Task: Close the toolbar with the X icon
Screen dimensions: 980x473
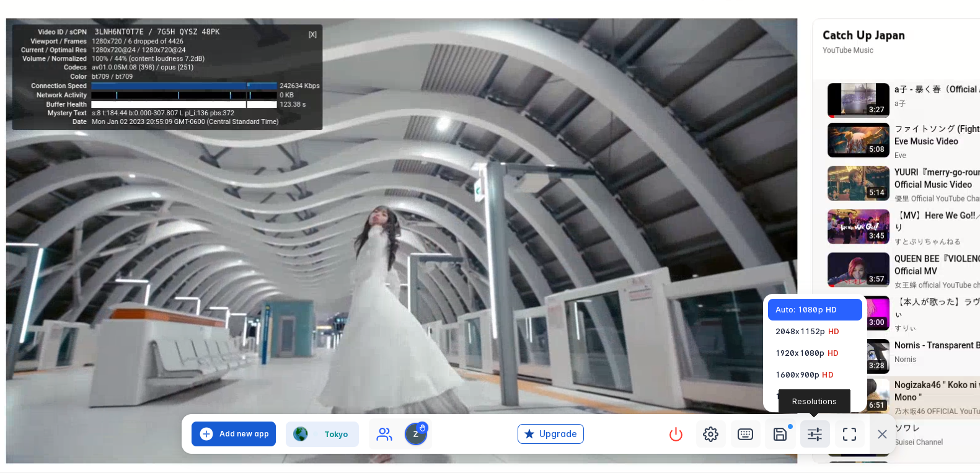Action: (882, 435)
